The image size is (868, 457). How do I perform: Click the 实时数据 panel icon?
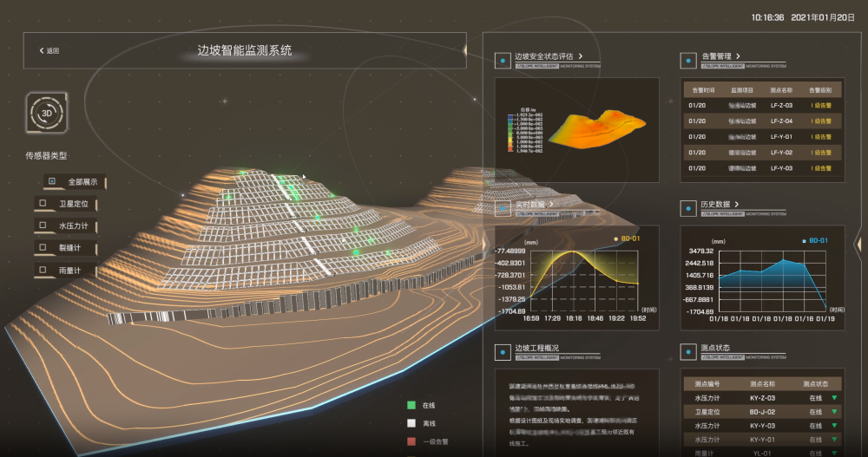tap(502, 208)
